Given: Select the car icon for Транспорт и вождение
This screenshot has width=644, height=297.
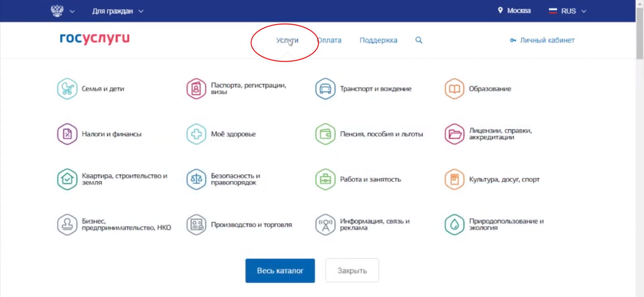Looking at the screenshot, I should point(325,89).
